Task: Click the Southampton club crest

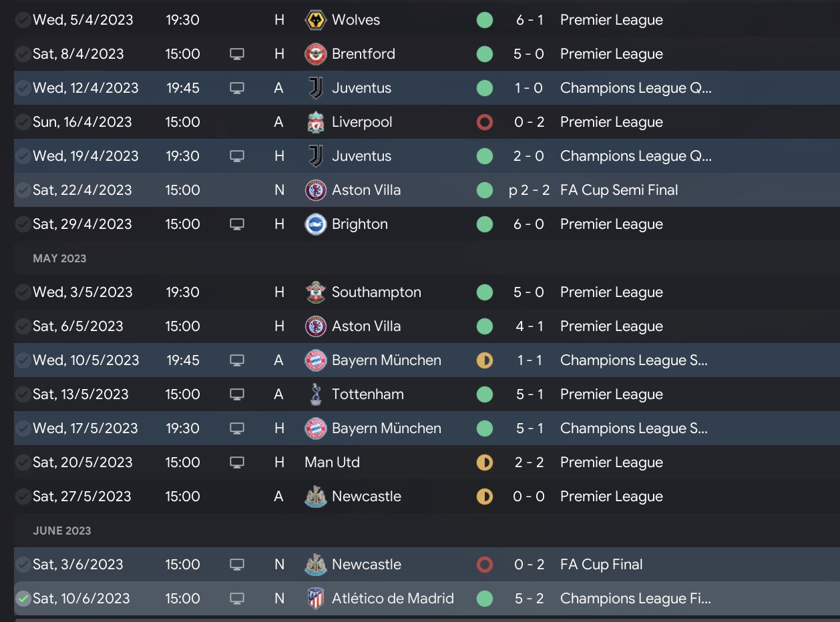Action: (x=315, y=292)
